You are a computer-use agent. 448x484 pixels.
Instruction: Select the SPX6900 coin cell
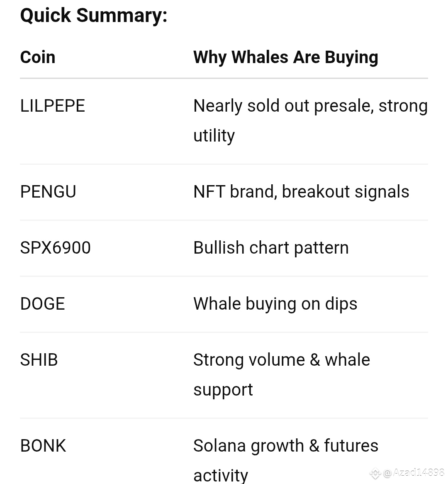click(x=56, y=248)
